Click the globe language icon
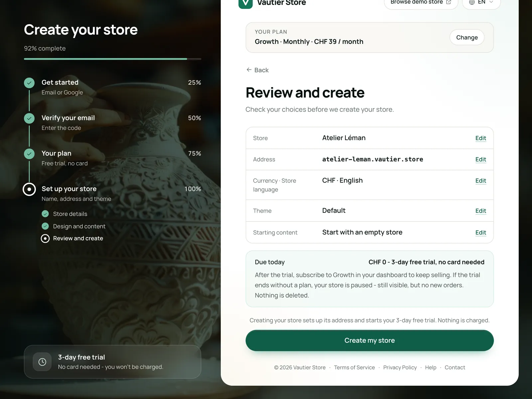 tap(472, 2)
